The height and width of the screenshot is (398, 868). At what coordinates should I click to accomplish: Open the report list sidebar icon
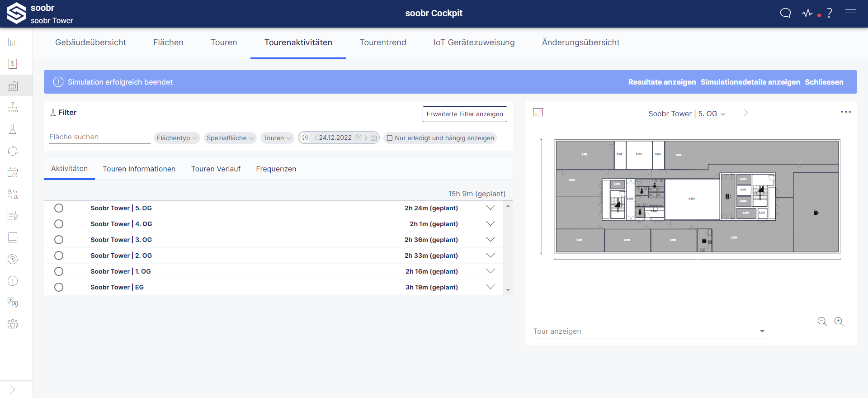pos(13,216)
